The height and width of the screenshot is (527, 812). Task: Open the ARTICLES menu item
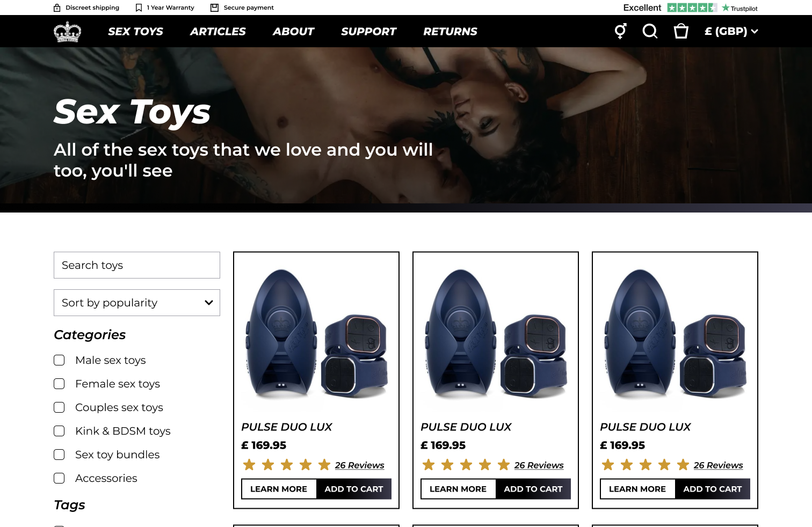[218, 31]
